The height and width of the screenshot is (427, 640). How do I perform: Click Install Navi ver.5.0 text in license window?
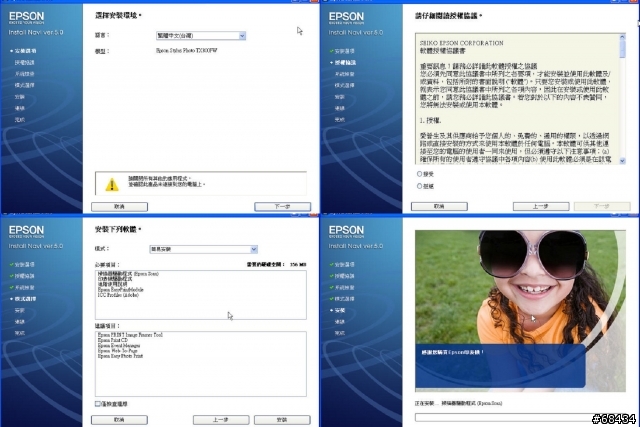tap(356, 32)
